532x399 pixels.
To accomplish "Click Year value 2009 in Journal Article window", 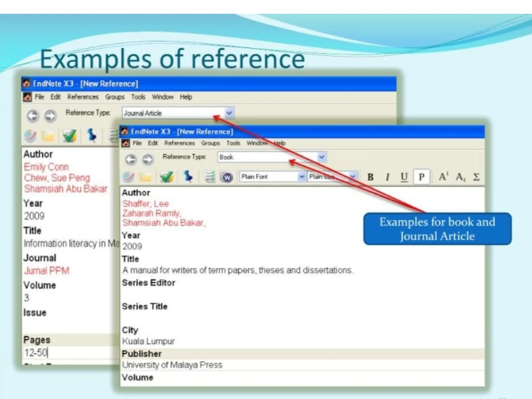I will (34, 216).
